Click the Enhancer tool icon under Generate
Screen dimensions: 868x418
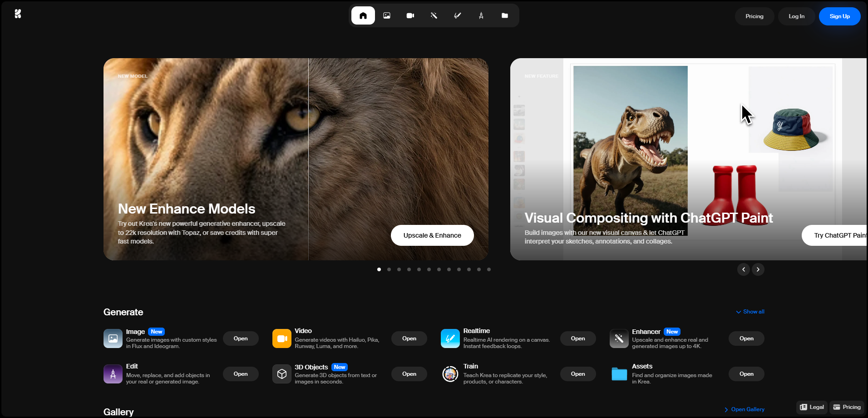click(619, 338)
